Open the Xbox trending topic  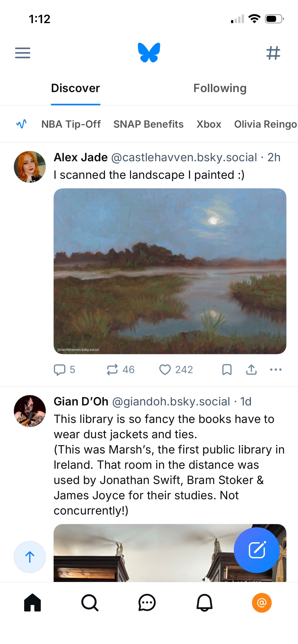[x=209, y=124]
